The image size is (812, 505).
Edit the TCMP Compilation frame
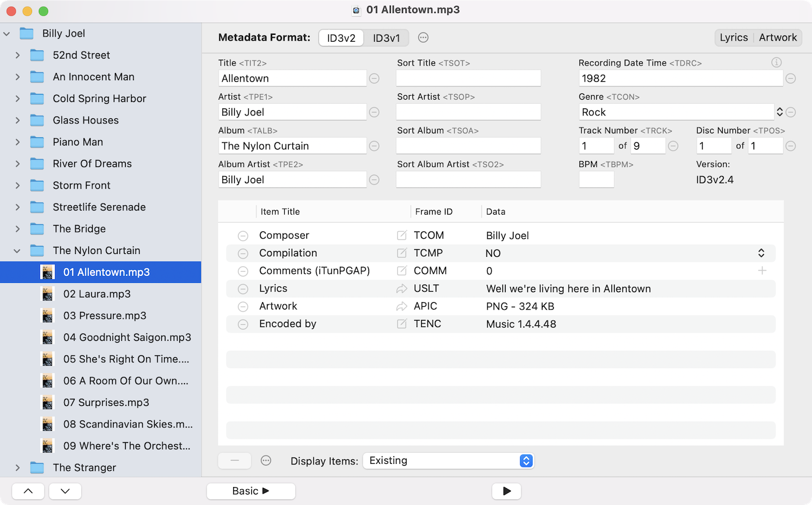[x=401, y=253]
